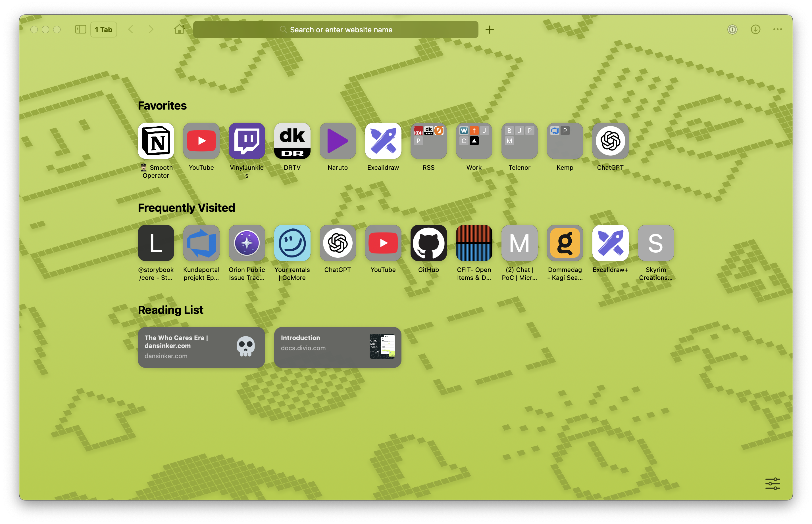Open the Introduction docs.divio.com reading item
This screenshot has width=812, height=524.
click(x=338, y=347)
